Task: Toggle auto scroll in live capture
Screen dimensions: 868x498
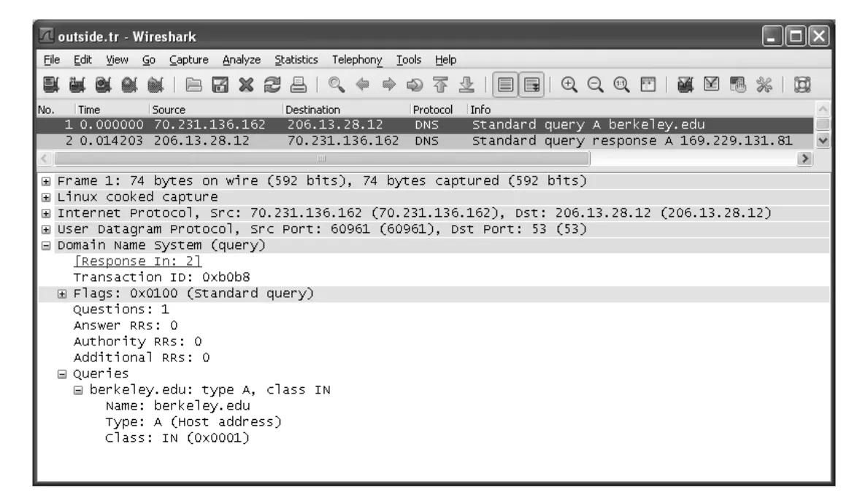Action: pyautogui.click(x=531, y=85)
